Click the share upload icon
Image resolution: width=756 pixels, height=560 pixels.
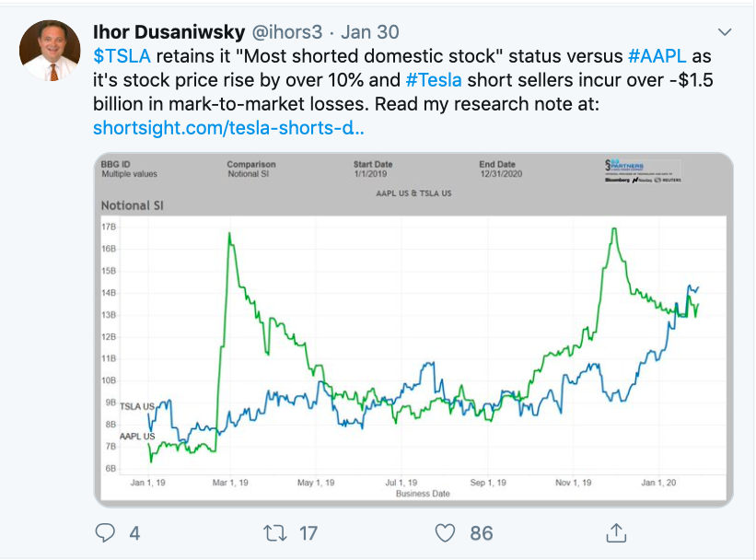(x=617, y=532)
